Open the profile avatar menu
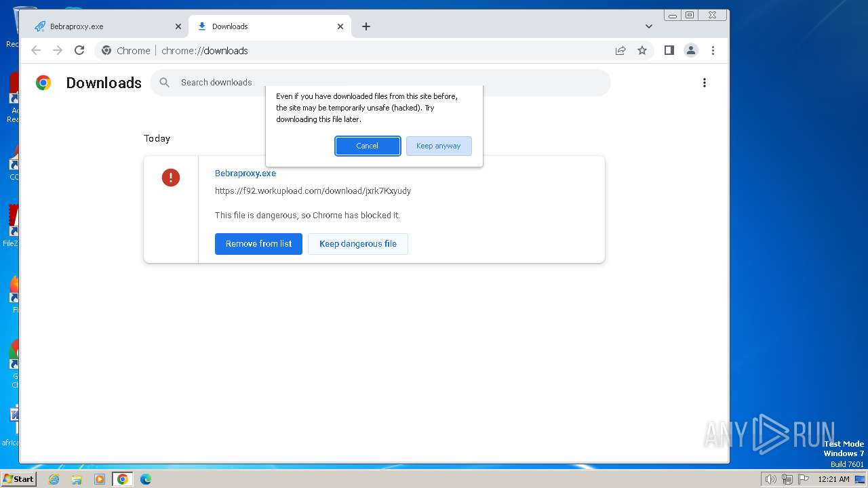This screenshot has height=488, width=868. (691, 50)
